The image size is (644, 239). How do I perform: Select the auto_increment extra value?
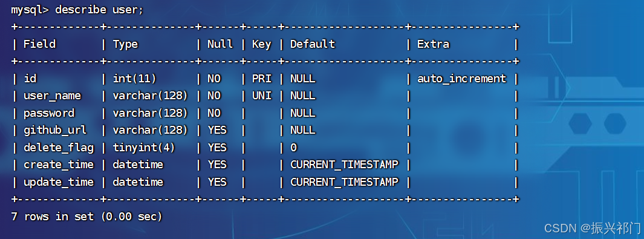point(461,79)
